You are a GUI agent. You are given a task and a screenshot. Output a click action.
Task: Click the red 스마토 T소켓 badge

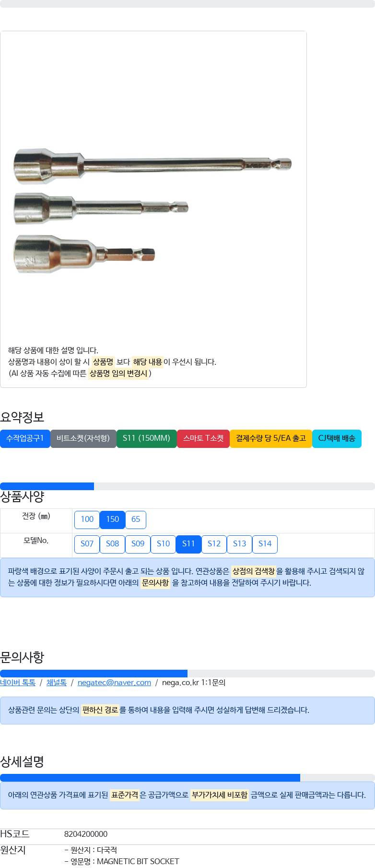click(203, 438)
